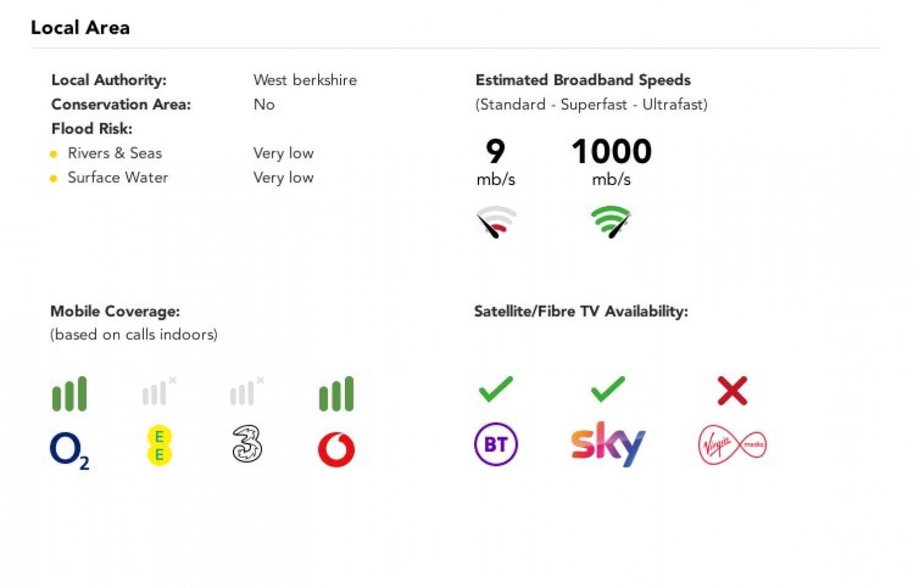Click the slow red wifi speed gauge

[496, 222]
